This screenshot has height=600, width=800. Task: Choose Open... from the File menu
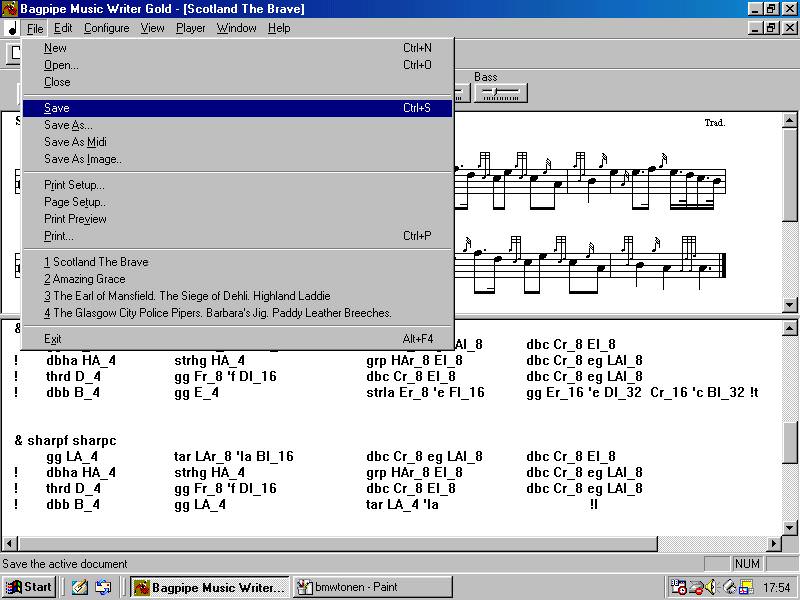pos(237,65)
